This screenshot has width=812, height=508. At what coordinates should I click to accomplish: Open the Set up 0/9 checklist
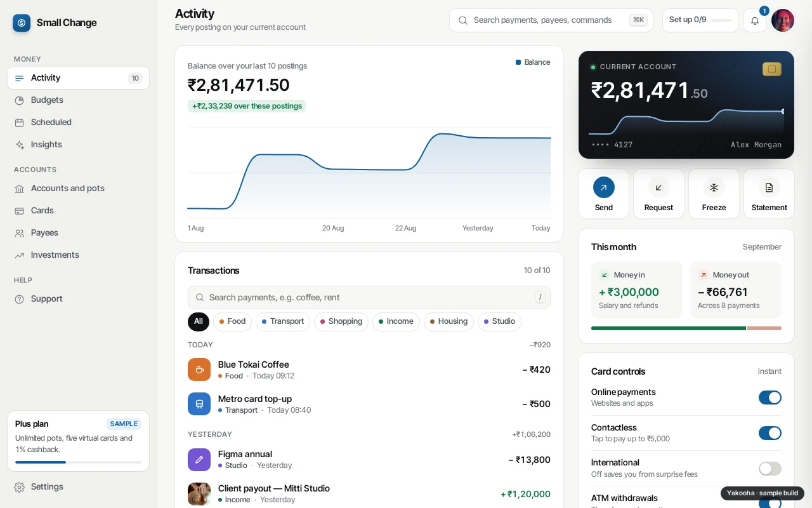coord(700,20)
